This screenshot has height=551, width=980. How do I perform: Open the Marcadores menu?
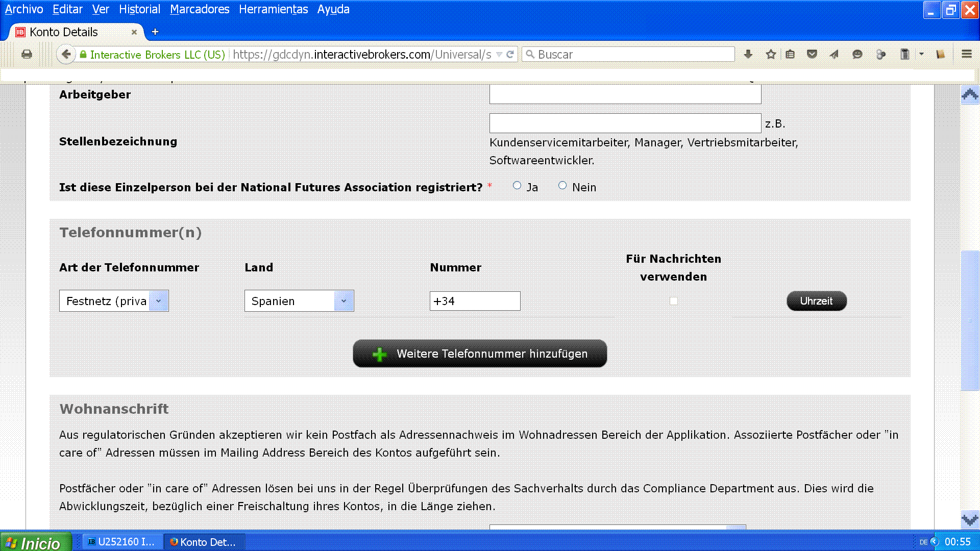point(200,9)
